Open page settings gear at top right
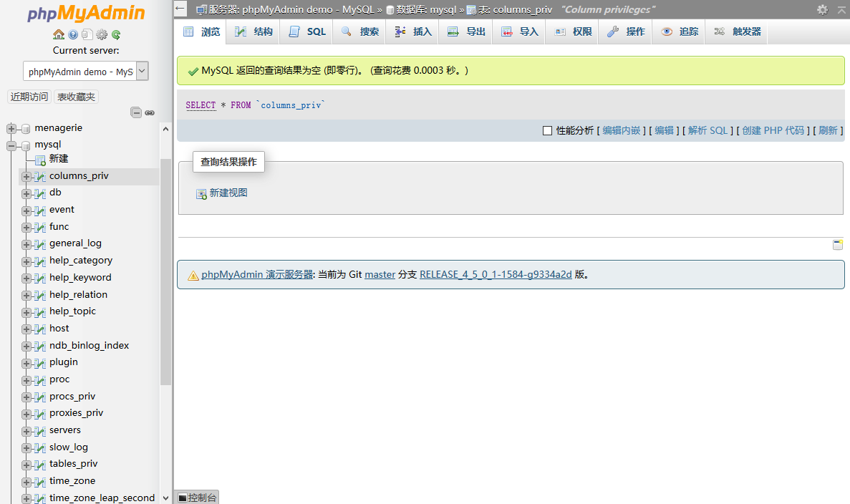Screen dimensions: 850x504 coord(822,9)
